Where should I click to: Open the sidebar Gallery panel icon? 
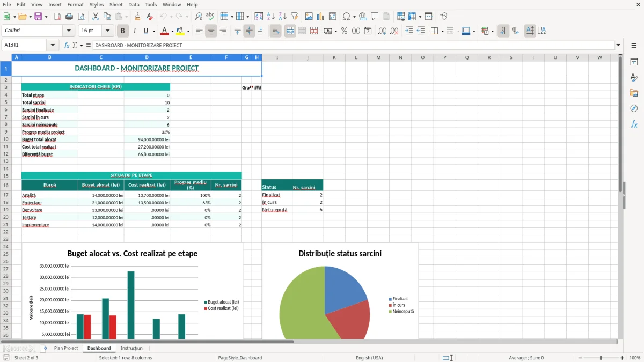point(634,93)
